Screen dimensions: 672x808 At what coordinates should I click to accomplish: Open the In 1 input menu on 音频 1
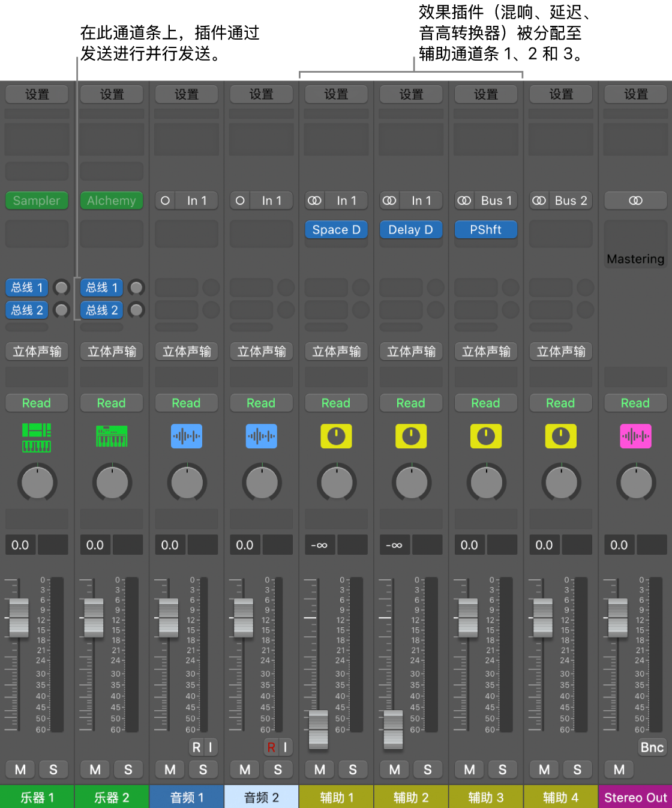point(196,200)
